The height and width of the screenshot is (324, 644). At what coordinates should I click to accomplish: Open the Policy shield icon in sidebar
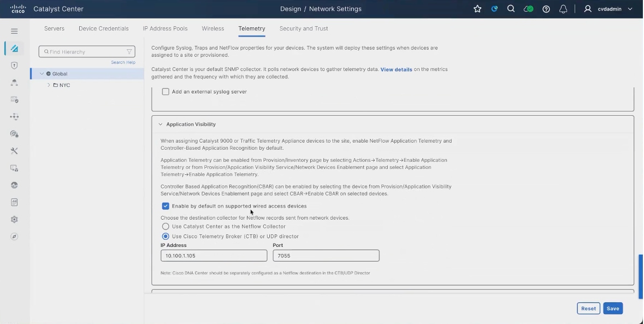[x=14, y=66]
